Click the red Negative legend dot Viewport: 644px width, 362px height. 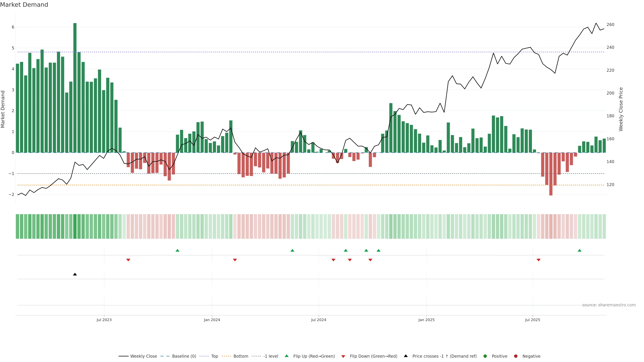pos(516,356)
